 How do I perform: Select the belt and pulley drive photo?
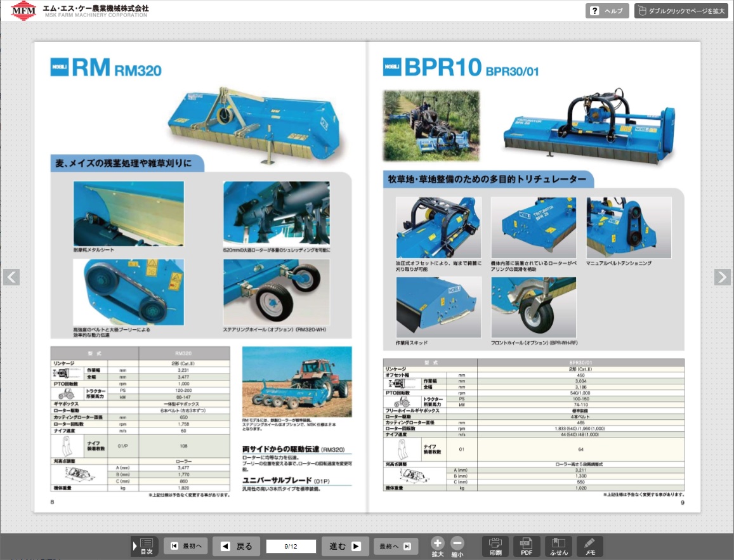pyautogui.click(x=129, y=292)
